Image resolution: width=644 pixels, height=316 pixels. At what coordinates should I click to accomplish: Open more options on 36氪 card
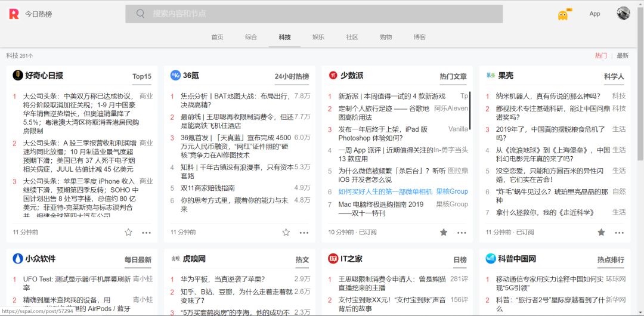pos(304,233)
